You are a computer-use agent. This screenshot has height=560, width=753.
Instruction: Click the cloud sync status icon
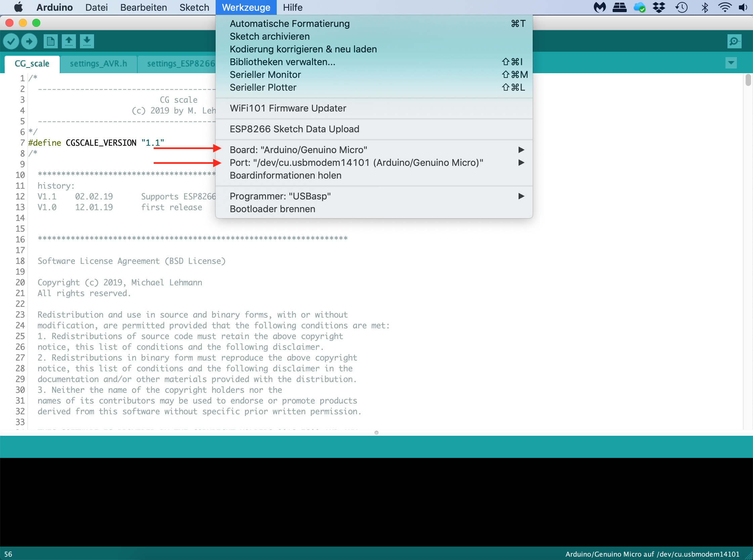(x=639, y=7)
